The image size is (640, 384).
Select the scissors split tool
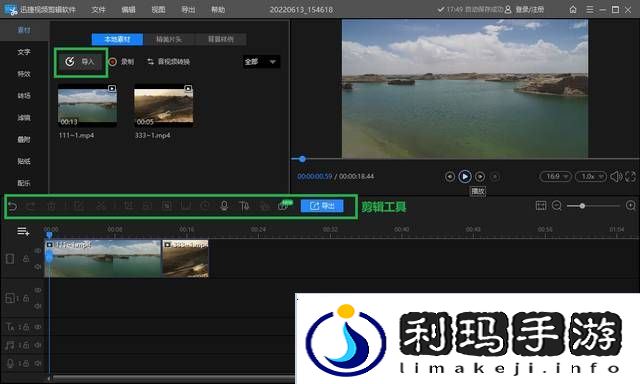click(x=100, y=206)
